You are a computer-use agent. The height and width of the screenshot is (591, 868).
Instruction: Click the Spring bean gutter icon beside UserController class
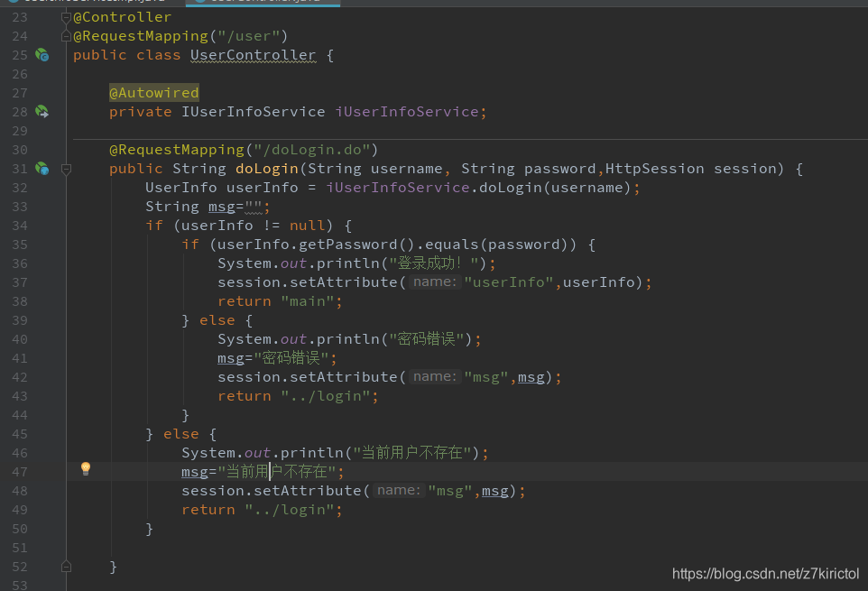coord(42,55)
